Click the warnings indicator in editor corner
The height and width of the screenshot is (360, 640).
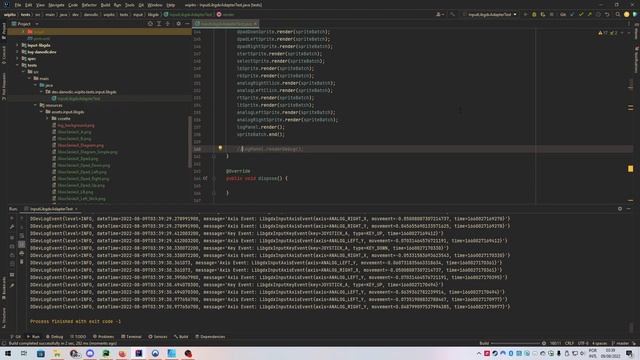(608, 33)
